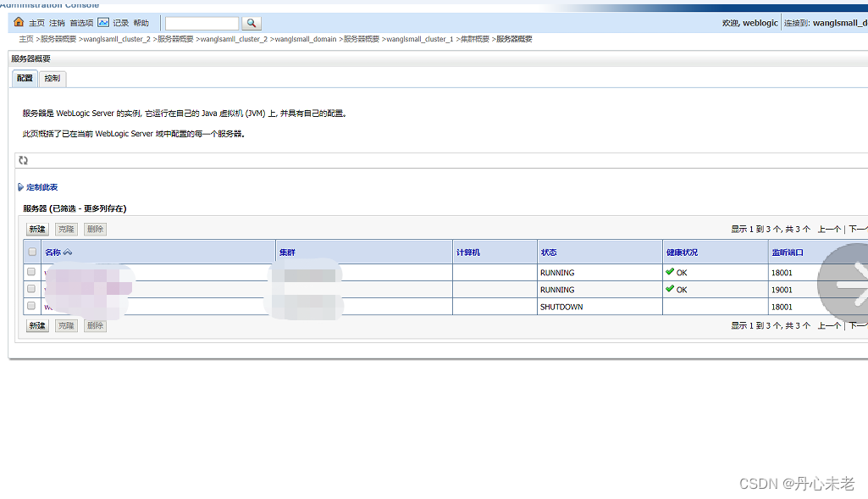Open 集群概要 breadcrumb link
868x499 pixels.
[x=475, y=39]
